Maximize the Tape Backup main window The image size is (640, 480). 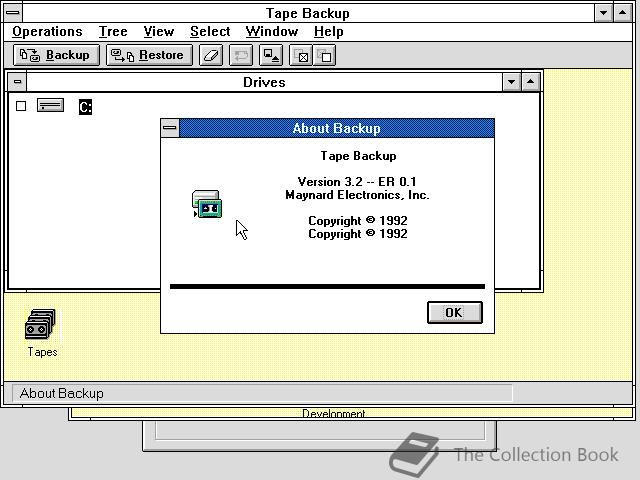click(622, 13)
